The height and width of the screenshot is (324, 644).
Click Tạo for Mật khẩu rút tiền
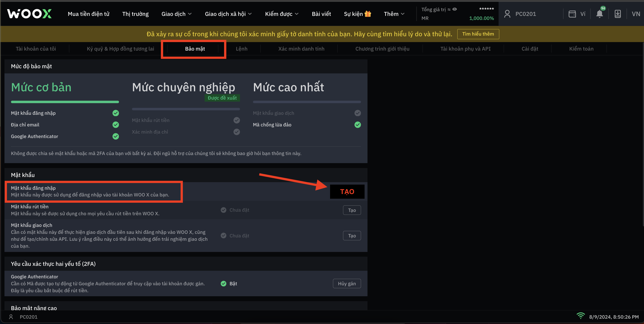pos(352,210)
